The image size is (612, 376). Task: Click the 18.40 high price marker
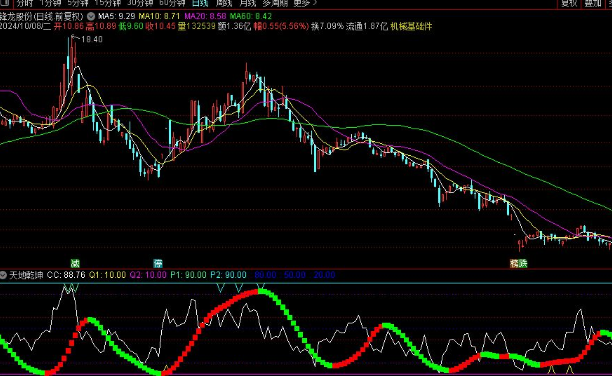(92, 39)
